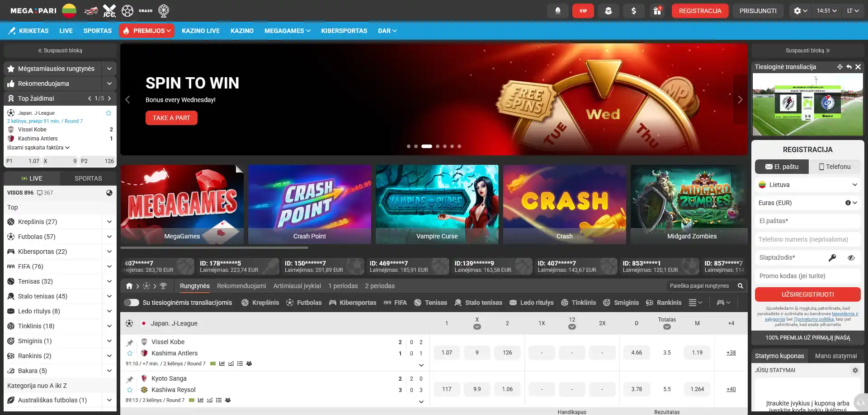Click the move icon in the Tiesioginė transliacija panel

[x=840, y=67]
